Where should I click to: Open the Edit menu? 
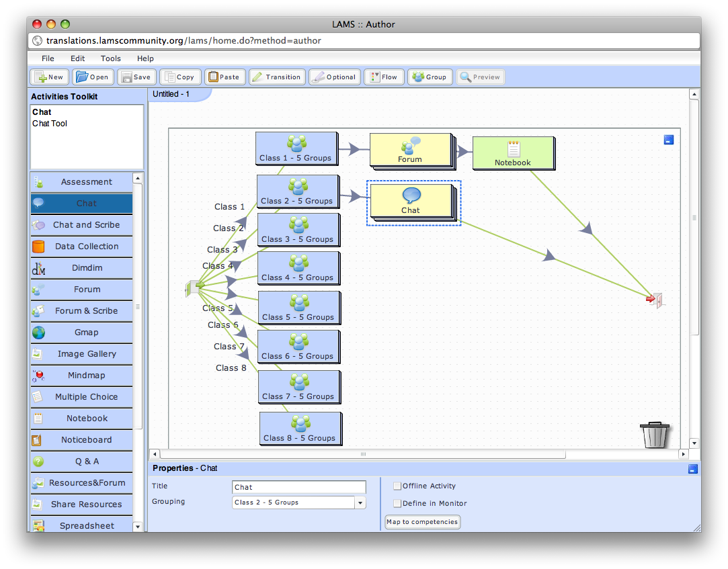(x=77, y=58)
